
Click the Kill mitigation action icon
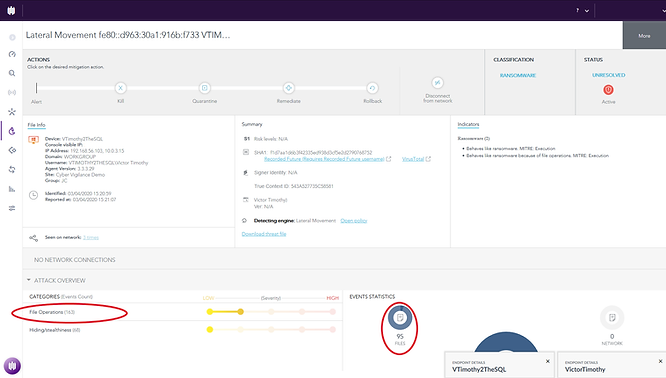pos(121,88)
